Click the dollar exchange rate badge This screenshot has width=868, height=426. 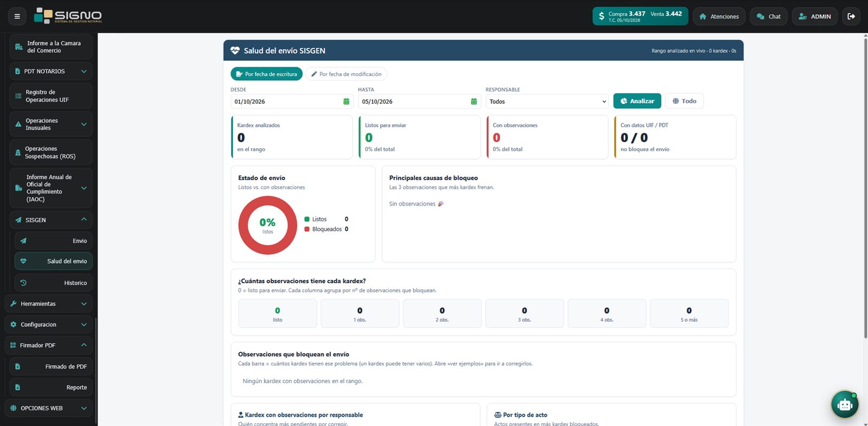click(640, 16)
